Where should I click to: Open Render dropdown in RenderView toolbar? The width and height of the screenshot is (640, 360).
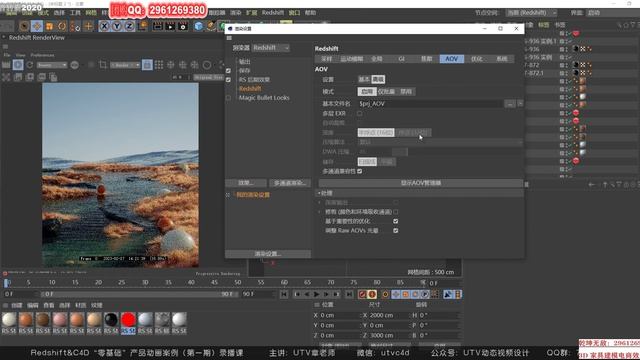click(125, 65)
